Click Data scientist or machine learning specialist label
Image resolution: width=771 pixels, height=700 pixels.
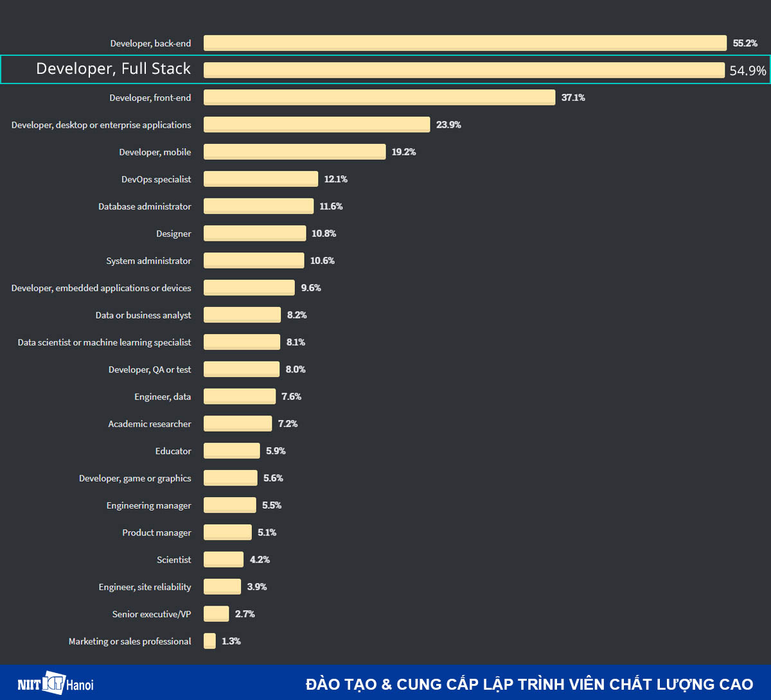(x=104, y=342)
